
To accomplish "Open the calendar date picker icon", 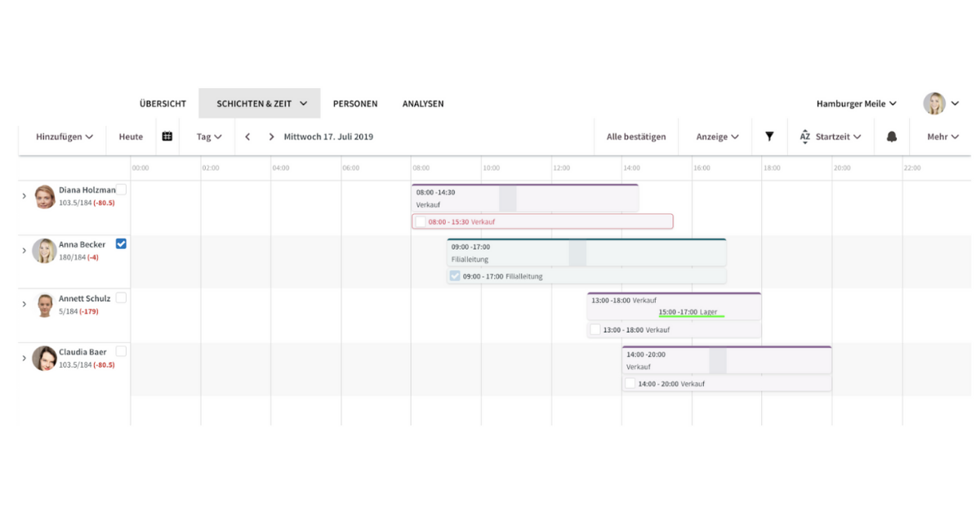I will pyautogui.click(x=167, y=136).
